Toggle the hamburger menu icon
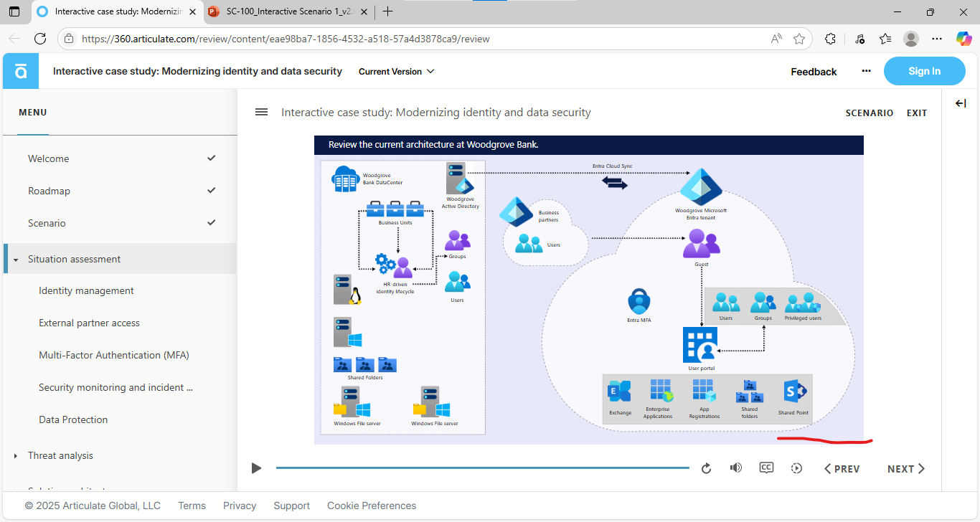This screenshot has width=980, height=522. [262, 113]
